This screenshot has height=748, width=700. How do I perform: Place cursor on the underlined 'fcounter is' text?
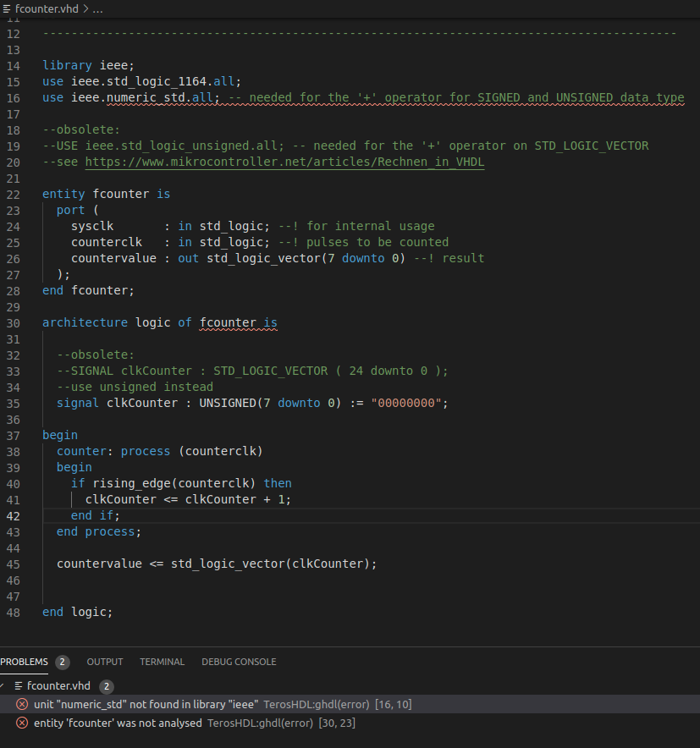(x=238, y=322)
